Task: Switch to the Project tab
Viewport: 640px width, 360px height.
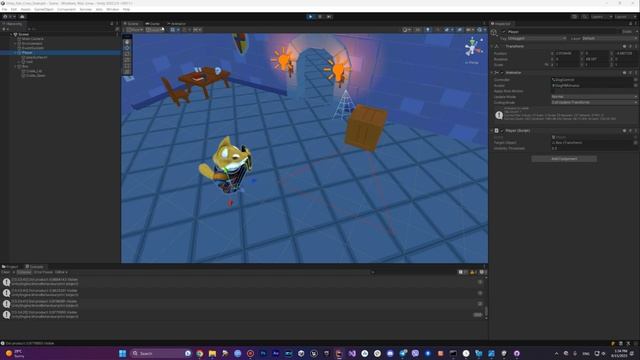Action: coord(10,267)
